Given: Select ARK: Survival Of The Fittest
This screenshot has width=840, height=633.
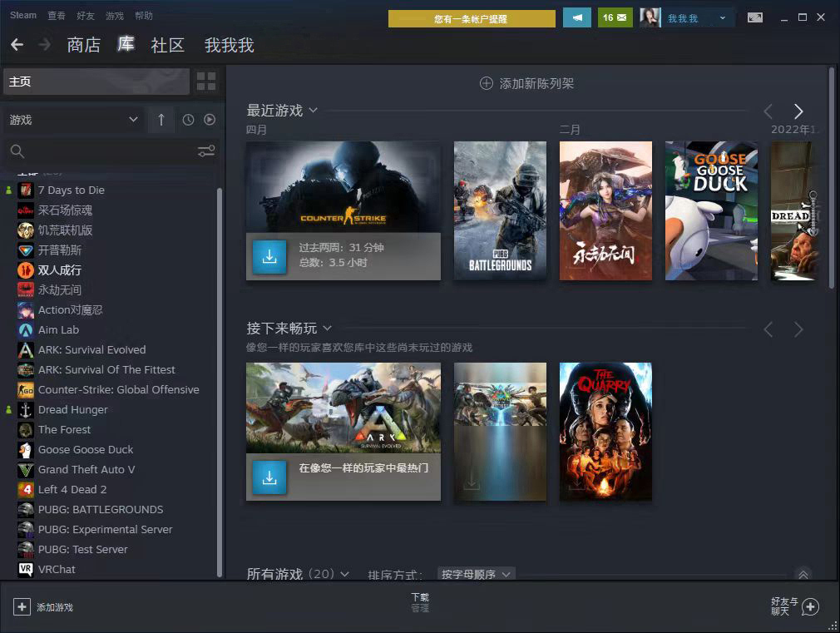Looking at the screenshot, I should pyautogui.click(x=106, y=370).
